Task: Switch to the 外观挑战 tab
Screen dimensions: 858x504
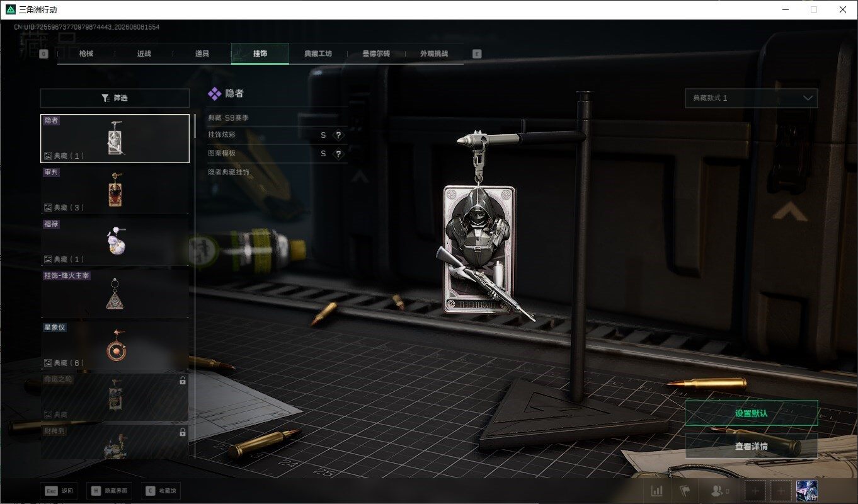Action: pyautogui.click(x=434, y=54)
